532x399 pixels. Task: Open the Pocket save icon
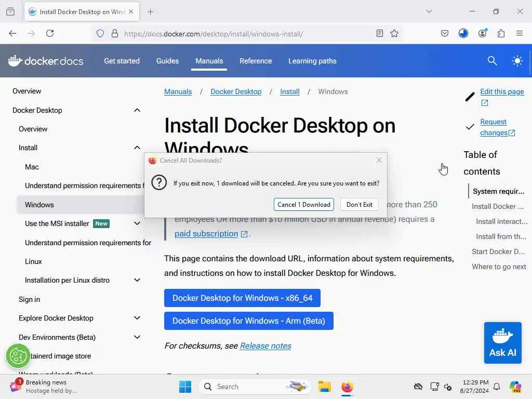coord(445,33)
